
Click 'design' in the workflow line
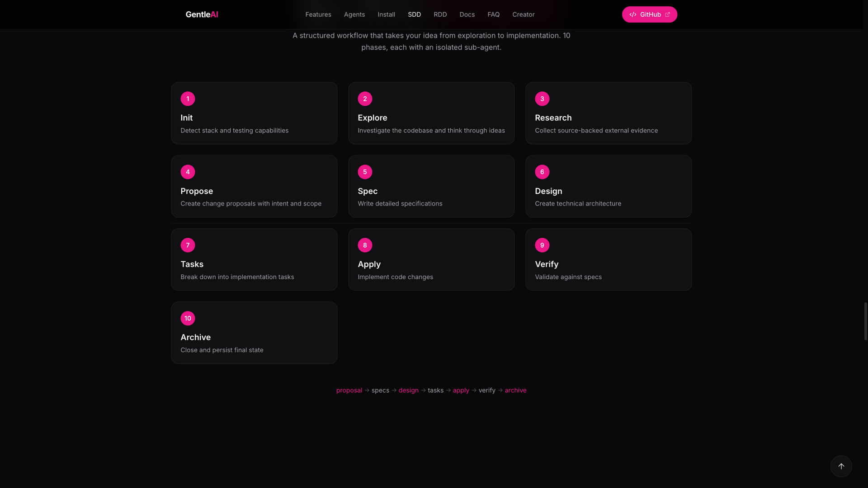click(408, 390)
